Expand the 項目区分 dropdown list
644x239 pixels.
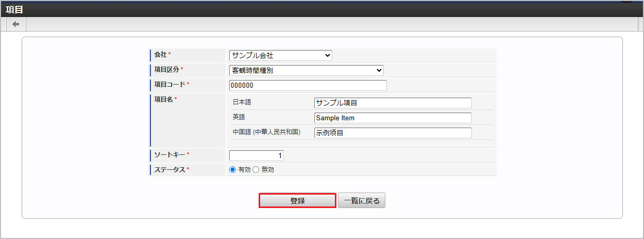[306, 70]
